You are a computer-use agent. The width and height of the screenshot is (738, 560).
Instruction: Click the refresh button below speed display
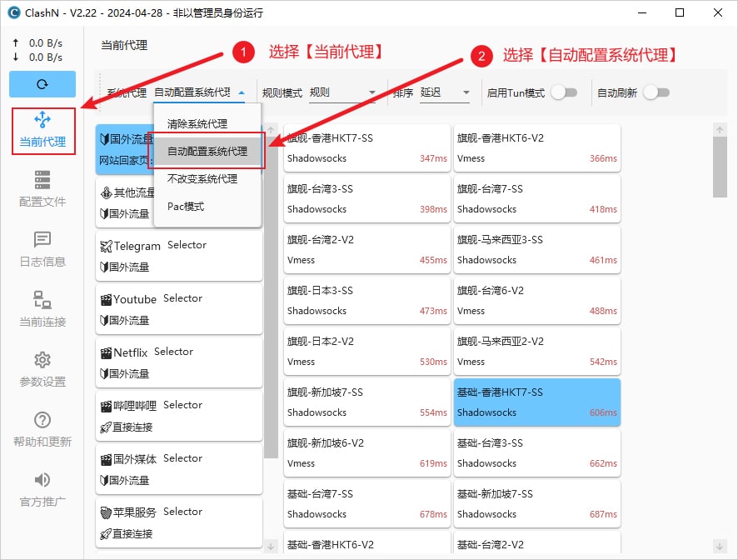[x=42, y=84]
